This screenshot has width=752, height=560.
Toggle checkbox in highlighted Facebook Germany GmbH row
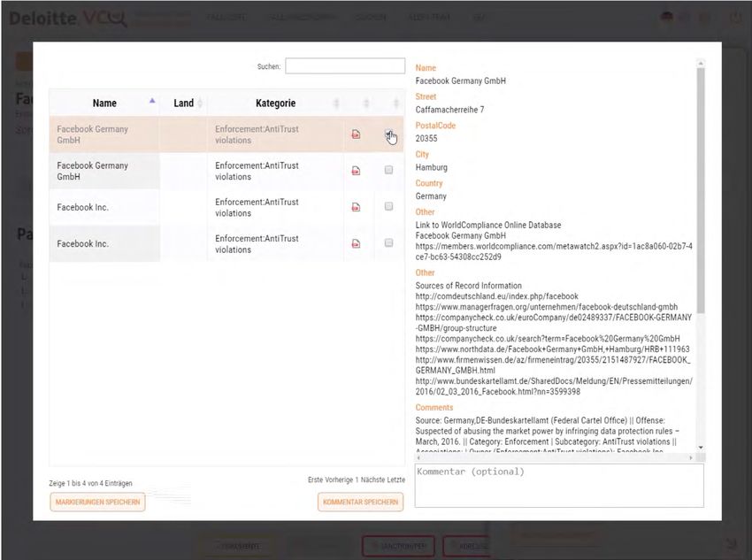[388, 134]
